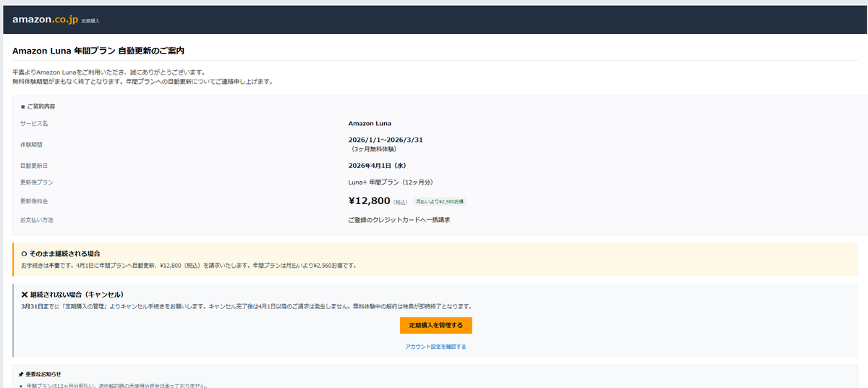Click the （3ヶ月無料体験） note
This screenshot has height=388, width=868.
click(373, 149)
